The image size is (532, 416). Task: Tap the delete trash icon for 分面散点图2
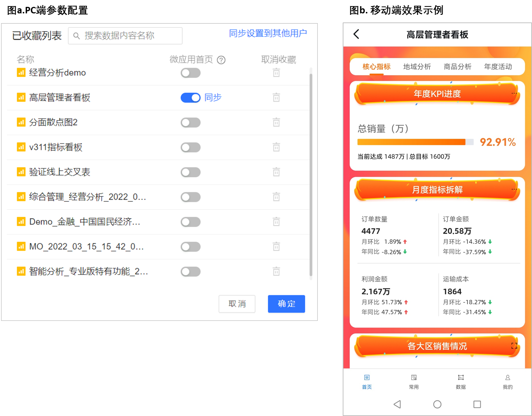point(276,122)
